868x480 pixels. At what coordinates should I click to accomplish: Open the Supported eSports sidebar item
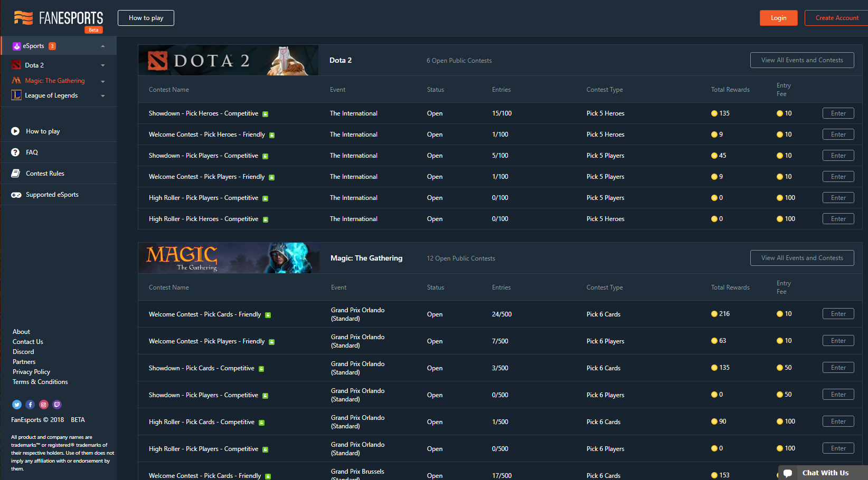[59, 195]
